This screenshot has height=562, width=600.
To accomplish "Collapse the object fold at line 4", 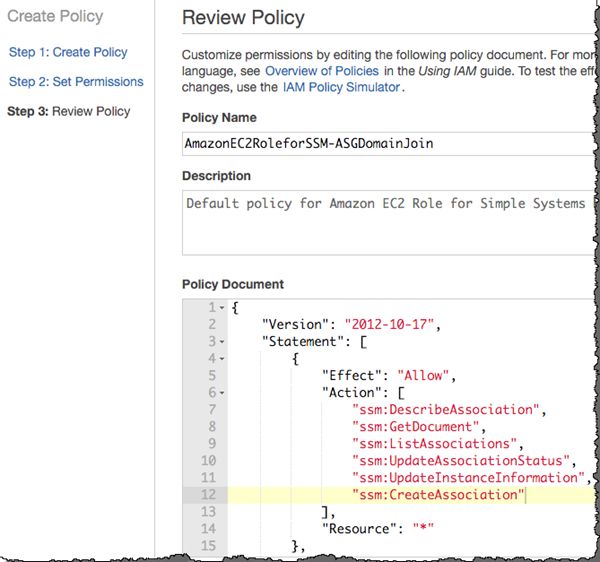I will coord(222,358).
